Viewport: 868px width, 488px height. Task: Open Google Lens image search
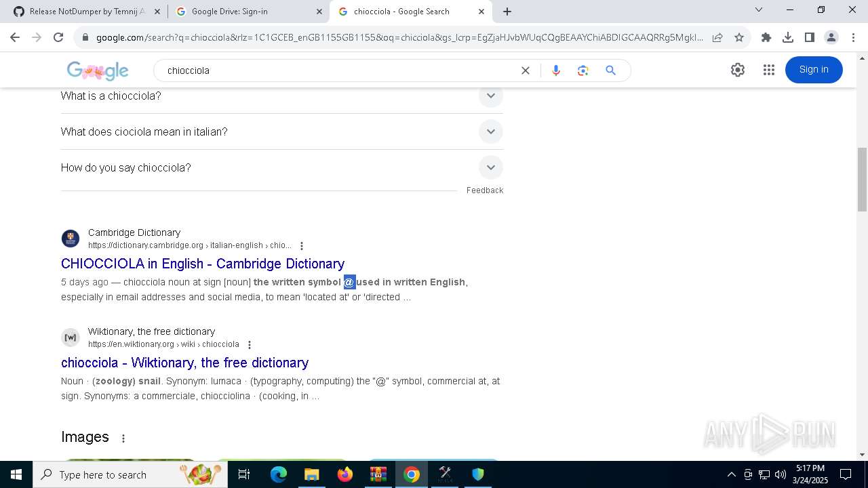(x=583, y=70)
